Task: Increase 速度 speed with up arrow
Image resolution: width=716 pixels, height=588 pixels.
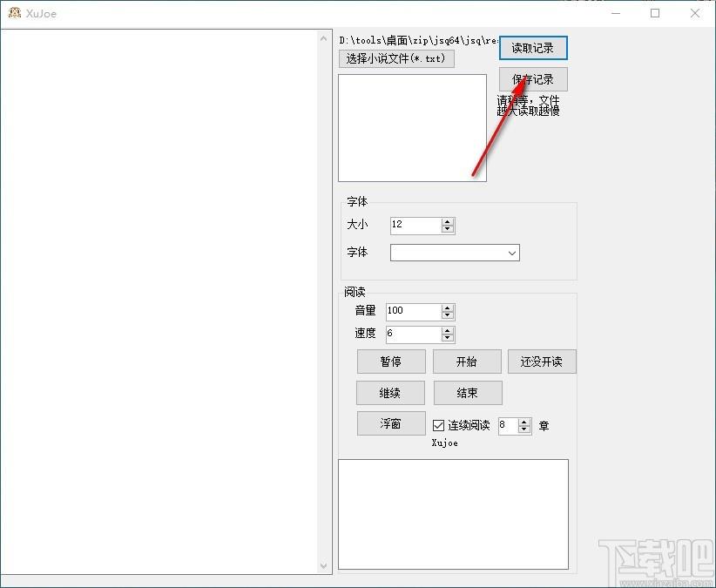Action: coord(448,330)
